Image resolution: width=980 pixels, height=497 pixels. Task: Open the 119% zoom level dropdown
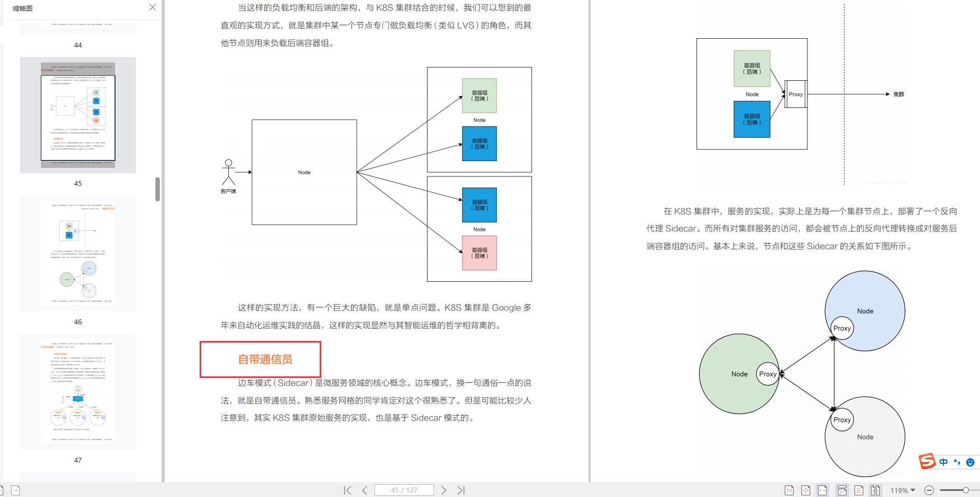pos(903,490)
